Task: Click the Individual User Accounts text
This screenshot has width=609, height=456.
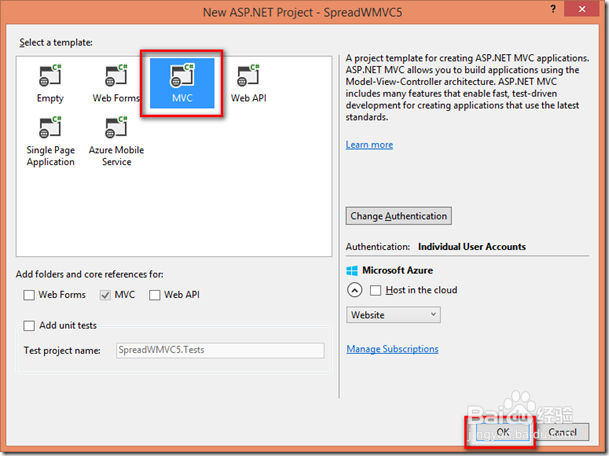Action: (x=472, y=247)
